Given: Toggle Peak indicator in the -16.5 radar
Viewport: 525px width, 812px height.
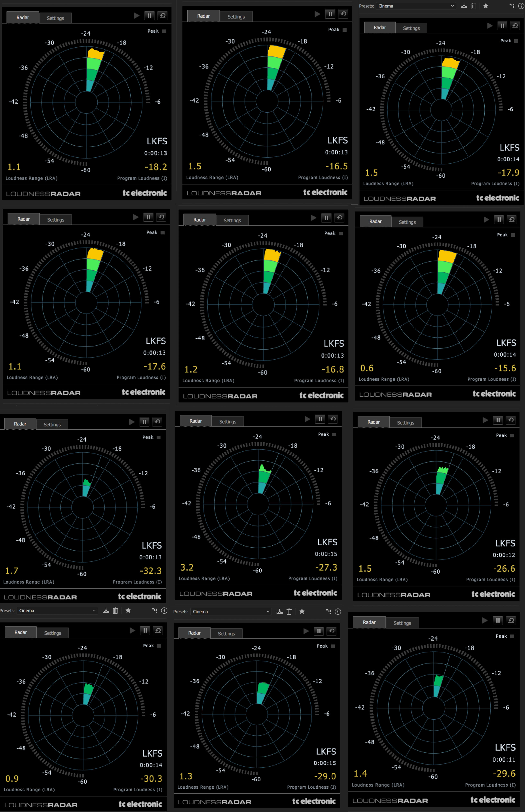Looking at the screenshot, I should point(344,30).
